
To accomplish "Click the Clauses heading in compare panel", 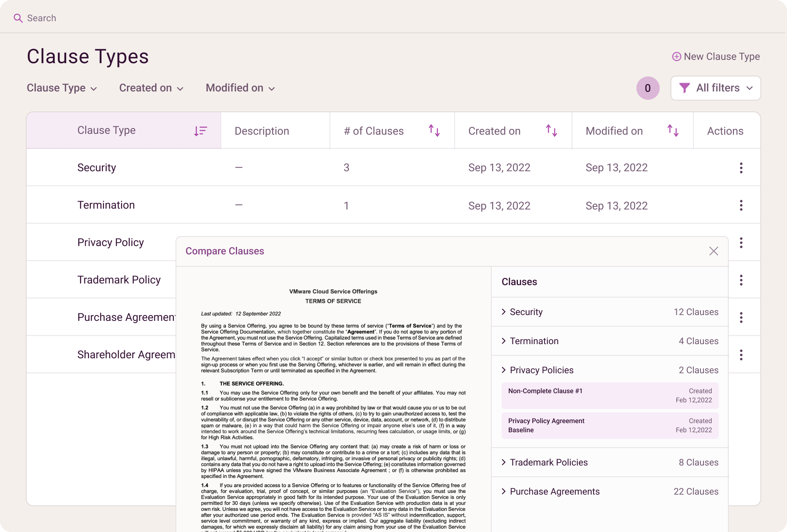I will click(x=519, y=282).
